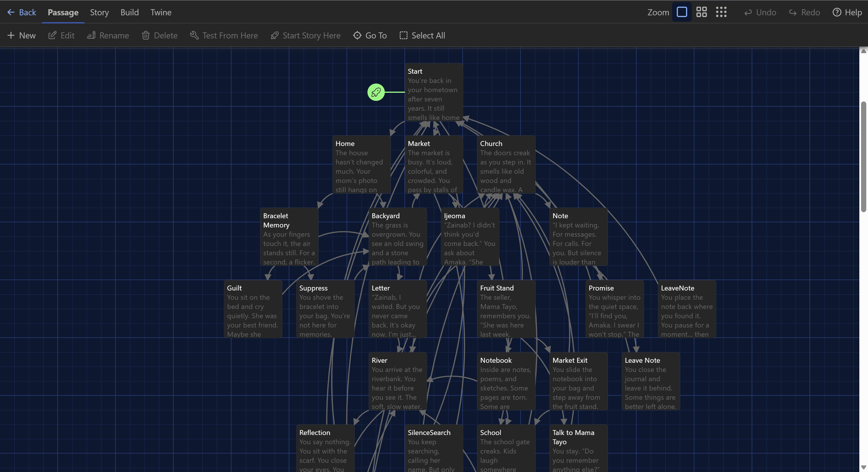The image size is (868, 472).
Task: Click Start Story Here rocket button
Action: tap(305, 35)
